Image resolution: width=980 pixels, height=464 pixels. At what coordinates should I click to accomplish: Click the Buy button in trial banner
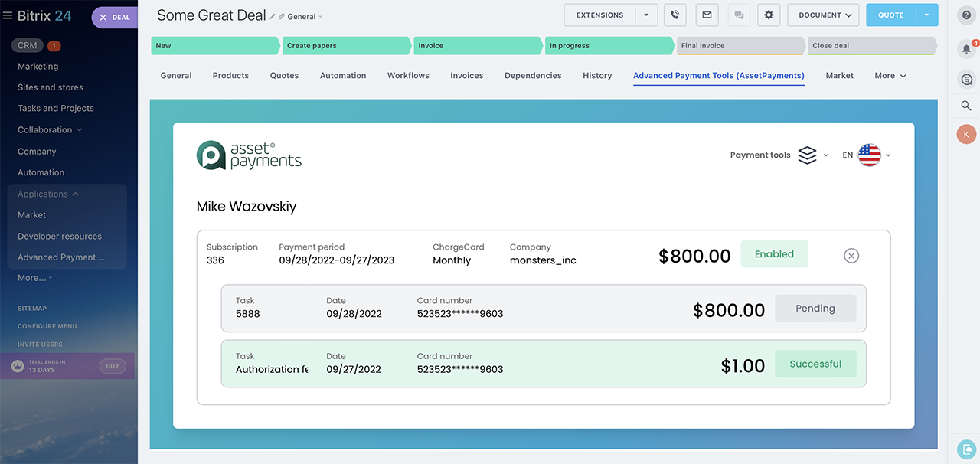(113, 366)
